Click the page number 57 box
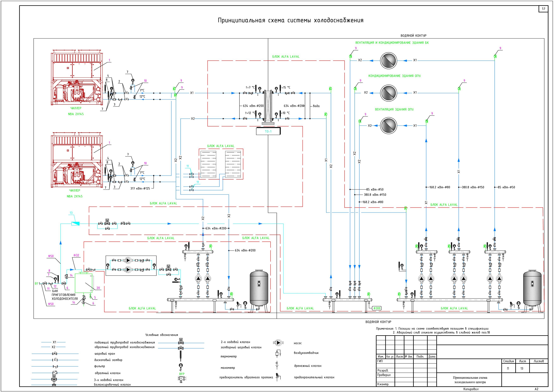Viewport: 554px width, 392px height. (x=544, y=9)
